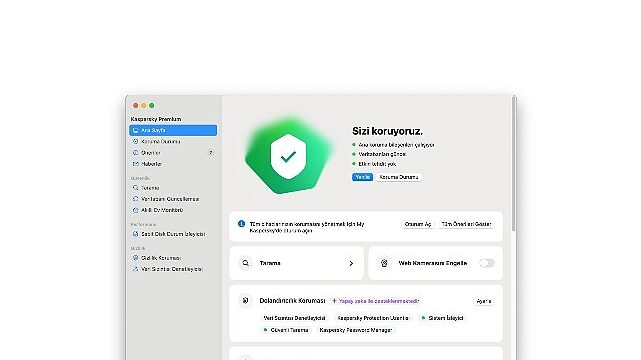Click the Kaspersky Protection Uzantısı chip
Image resolution: width=641 pixels, height=360 pixels.
[372, 318]
